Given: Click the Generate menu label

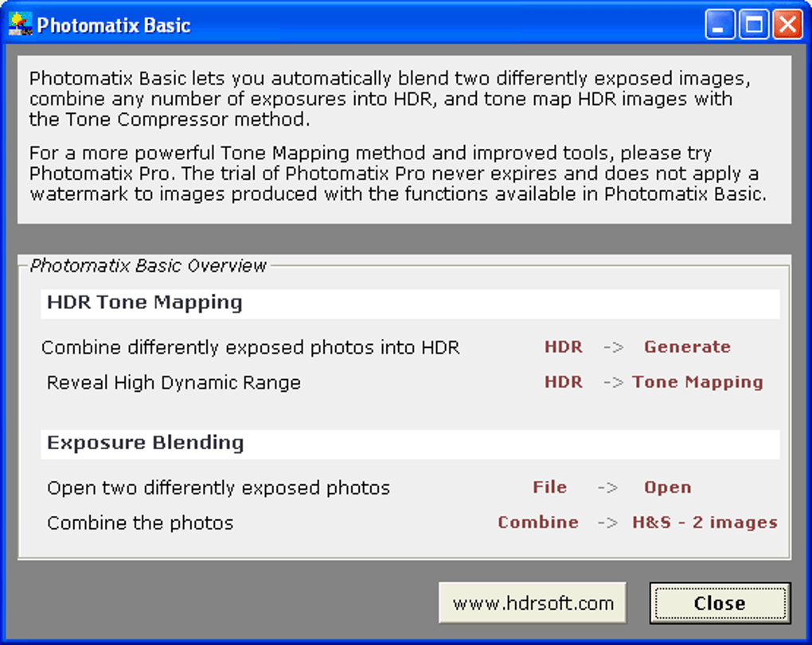Looking at the screenshot, I should coord(687,347).
